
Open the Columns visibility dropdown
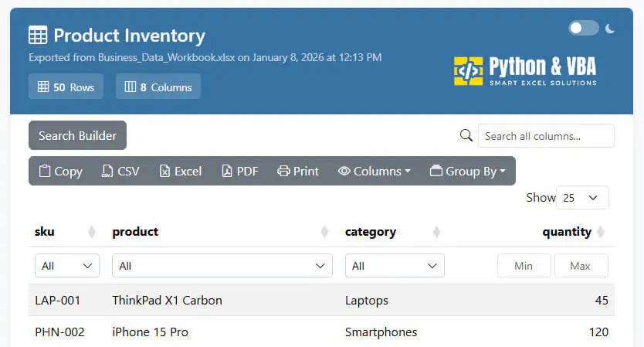click(375, 172)
